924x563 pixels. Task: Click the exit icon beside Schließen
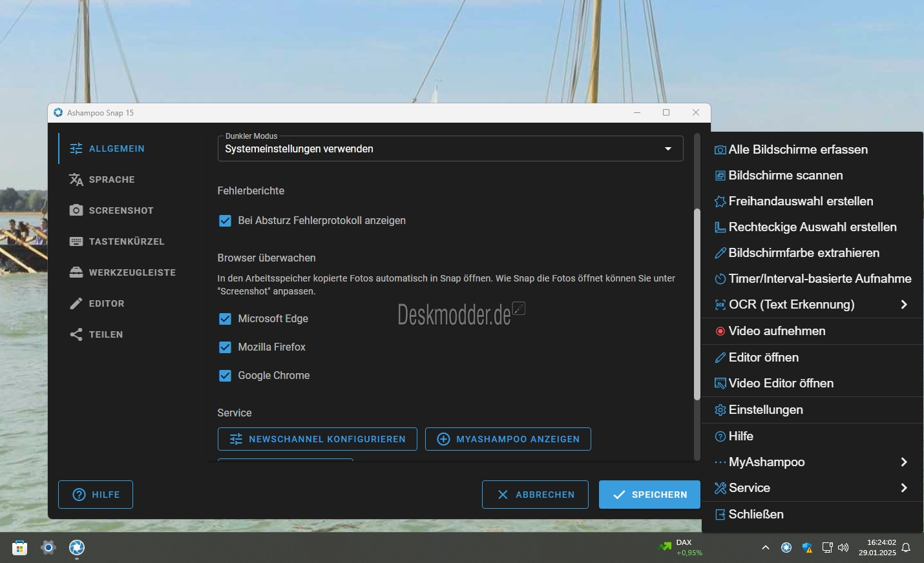click(720, 515)
